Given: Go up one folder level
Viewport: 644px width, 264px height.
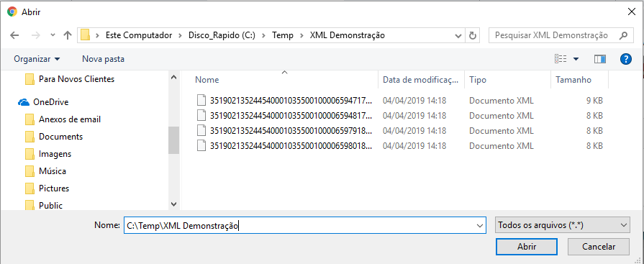Looking at the screenshot, I should click(68, 35).
